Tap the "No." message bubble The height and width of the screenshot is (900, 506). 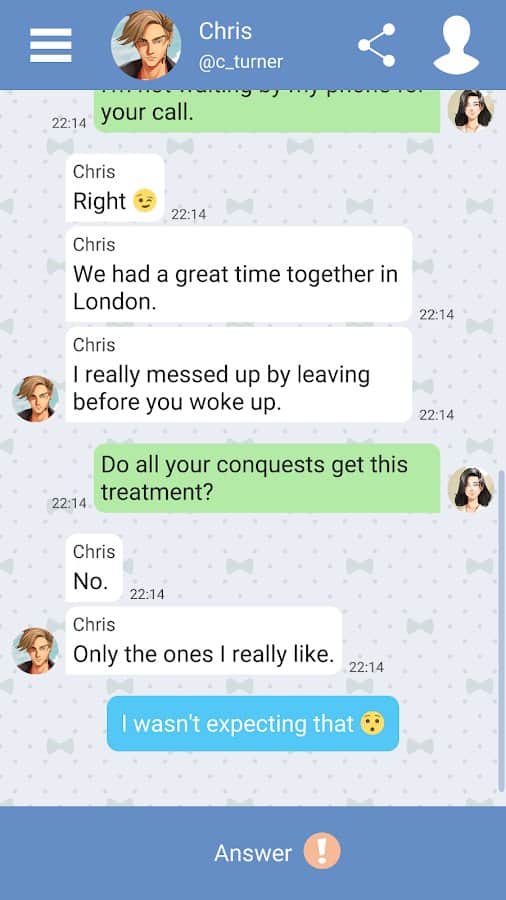[x=94, y=568]
